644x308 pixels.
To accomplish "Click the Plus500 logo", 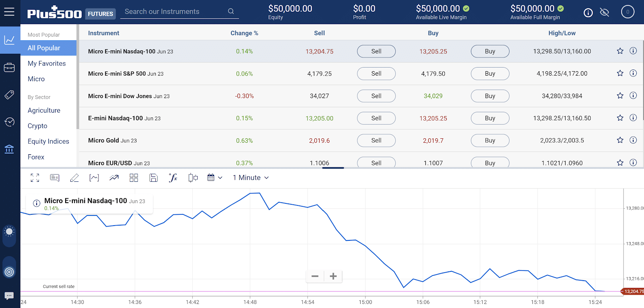I will 54,13.
